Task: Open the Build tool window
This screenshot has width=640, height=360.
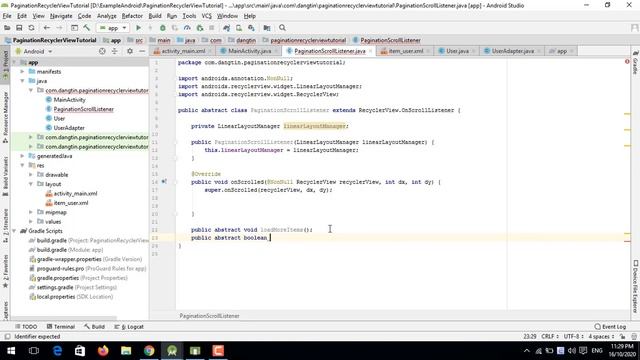Action: click(94, 327)
